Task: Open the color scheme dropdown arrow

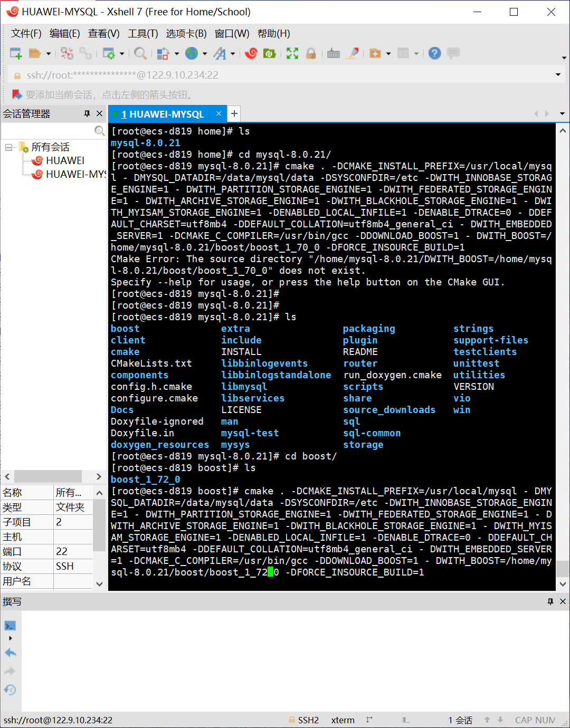Action: coord(176,53)
